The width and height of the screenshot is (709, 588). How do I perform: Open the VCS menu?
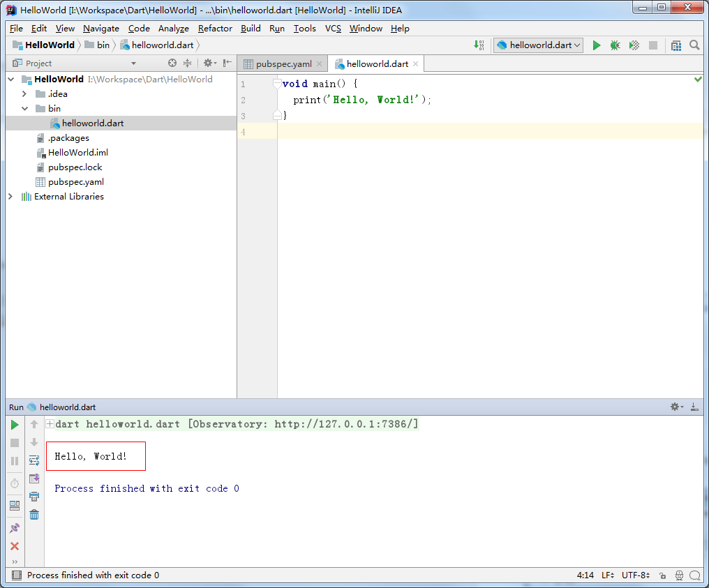pyautogui.click(x=333, y=29)
